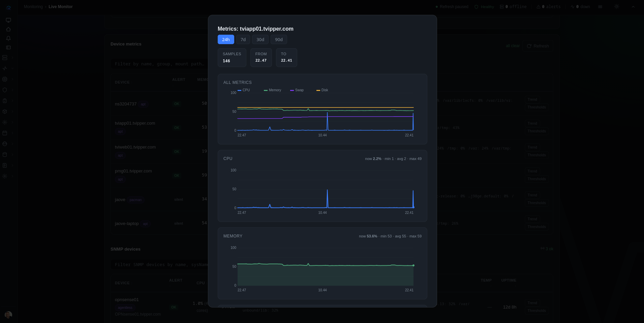Click the pacman tag next to jaove
This screenshot has width=644, height=323.
tap(136, 200)
